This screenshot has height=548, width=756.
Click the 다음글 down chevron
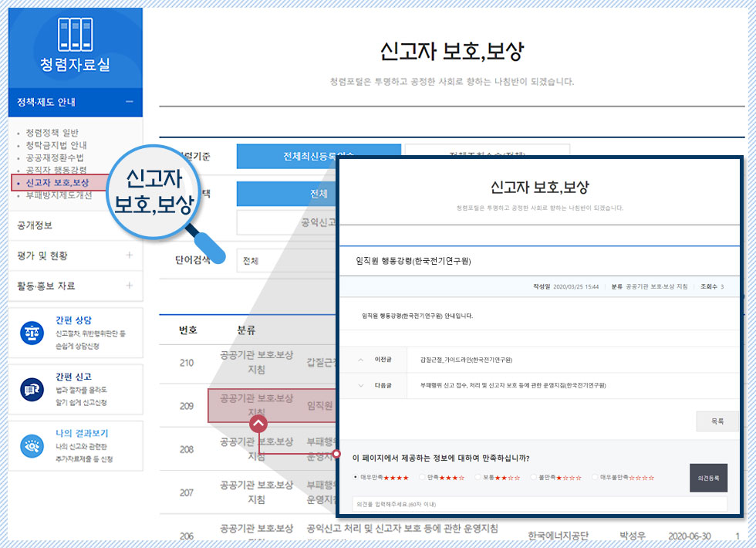[x=361, y=385]
